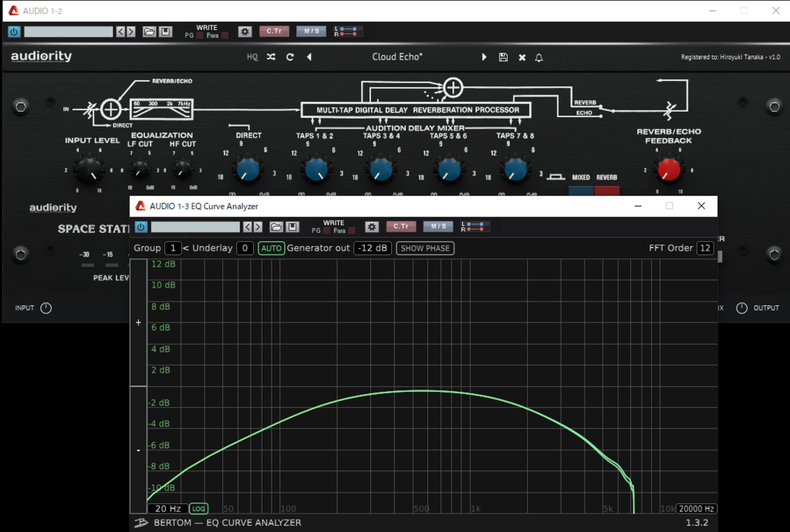Toggle the green AUTO button

pos(271,248)
